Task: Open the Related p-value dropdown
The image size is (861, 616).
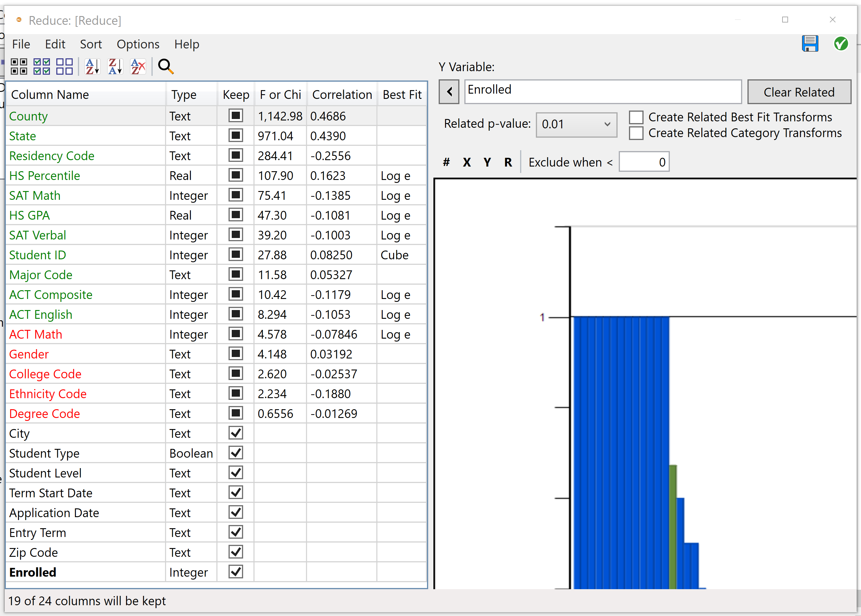Action: tap(576, 125)
